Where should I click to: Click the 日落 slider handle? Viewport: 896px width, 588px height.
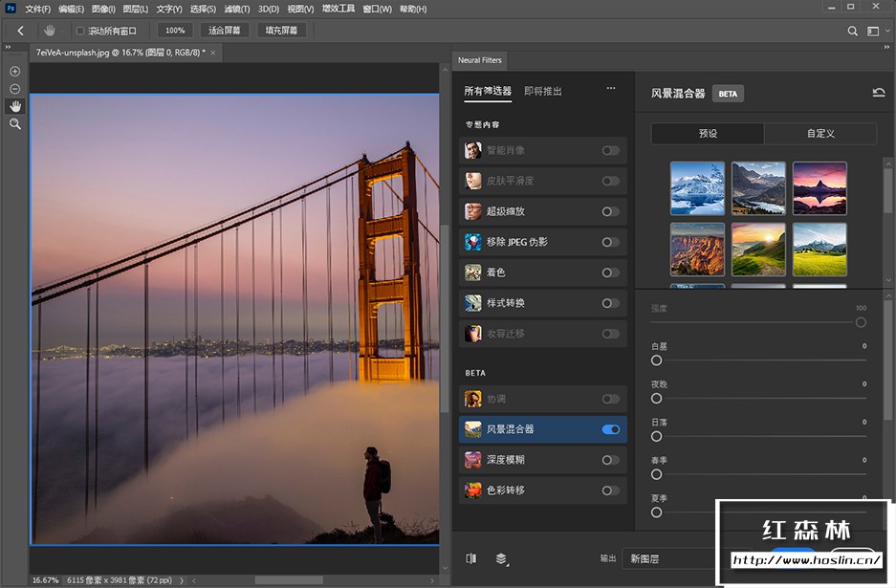click(657, 436)
